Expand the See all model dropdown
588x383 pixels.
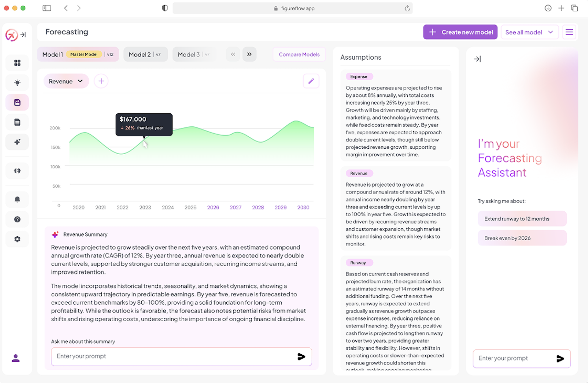[529, 32]
